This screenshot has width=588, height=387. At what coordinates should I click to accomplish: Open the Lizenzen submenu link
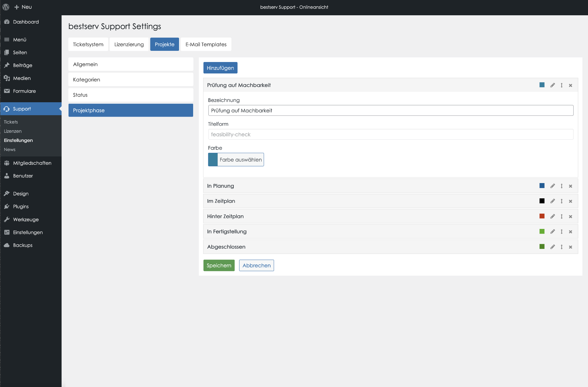click(x=13, y=131)
